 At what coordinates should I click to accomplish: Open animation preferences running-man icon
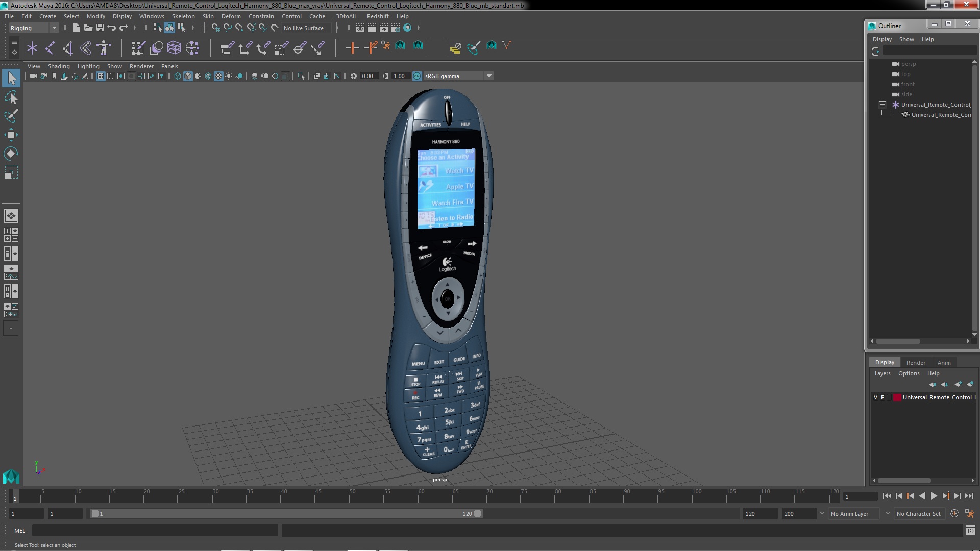point(969,514)
